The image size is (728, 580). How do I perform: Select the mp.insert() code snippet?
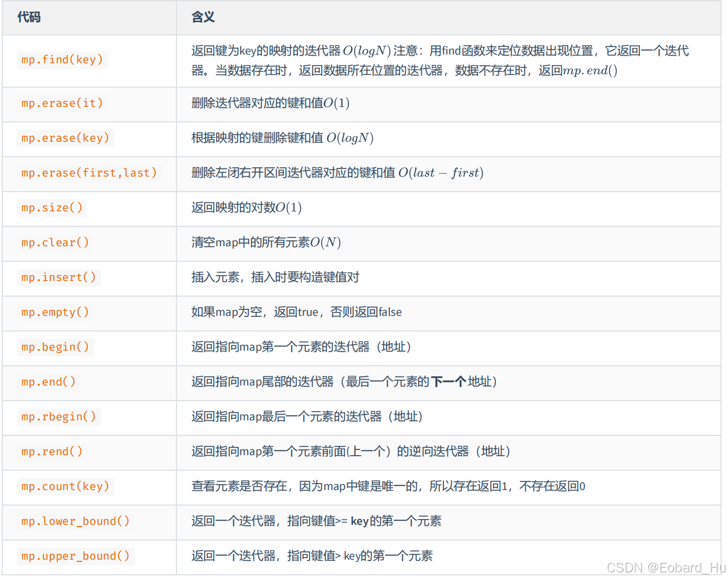[59, 278]
